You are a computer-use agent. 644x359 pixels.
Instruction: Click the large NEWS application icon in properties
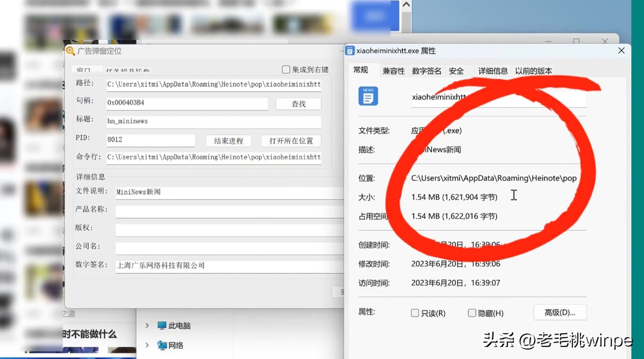368,96
